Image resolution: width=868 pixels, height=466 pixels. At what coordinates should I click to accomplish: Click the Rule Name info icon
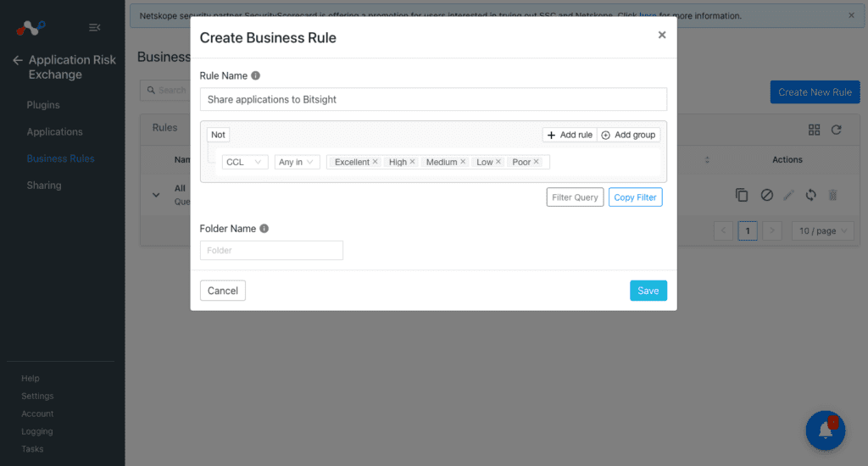tap(255, 75)
